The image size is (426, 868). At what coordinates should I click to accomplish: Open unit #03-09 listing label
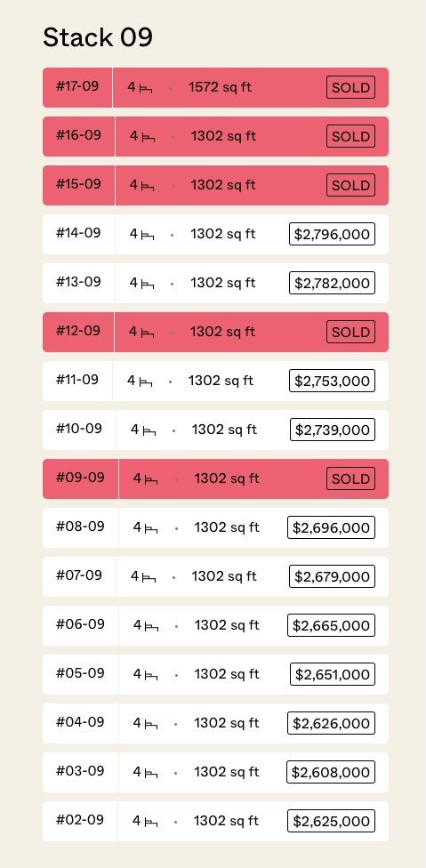pyautogui.click(x=80, y=770)
